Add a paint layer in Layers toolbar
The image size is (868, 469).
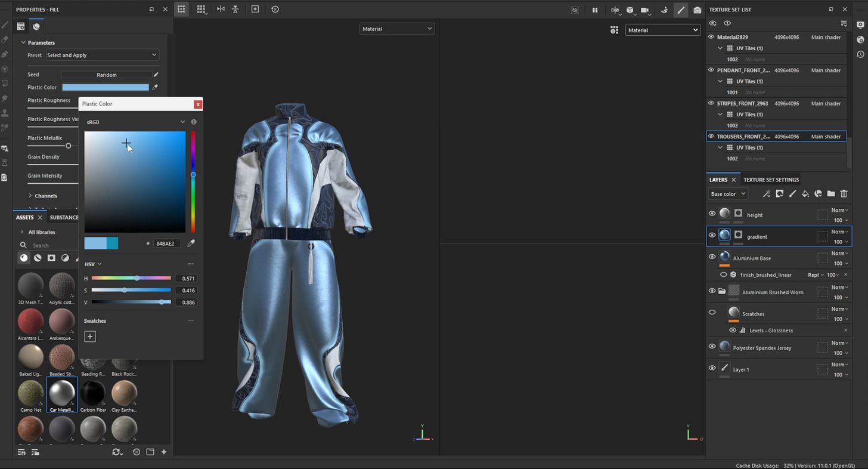tap(792, 194)
